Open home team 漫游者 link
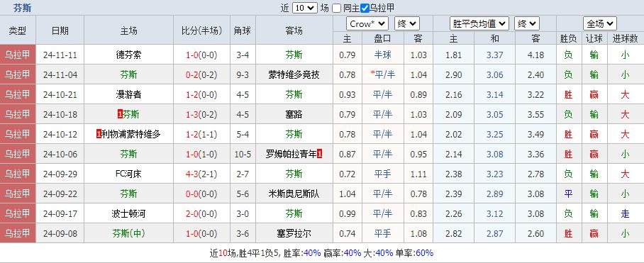Screen dimensions: 644x263 [128, 94]
